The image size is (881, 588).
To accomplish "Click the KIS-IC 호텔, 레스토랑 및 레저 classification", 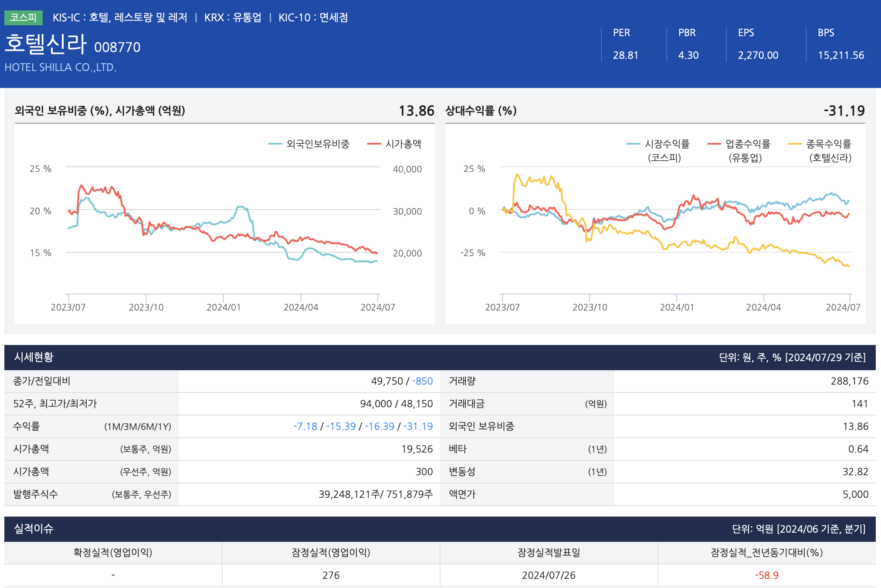I will coord(120,17).
